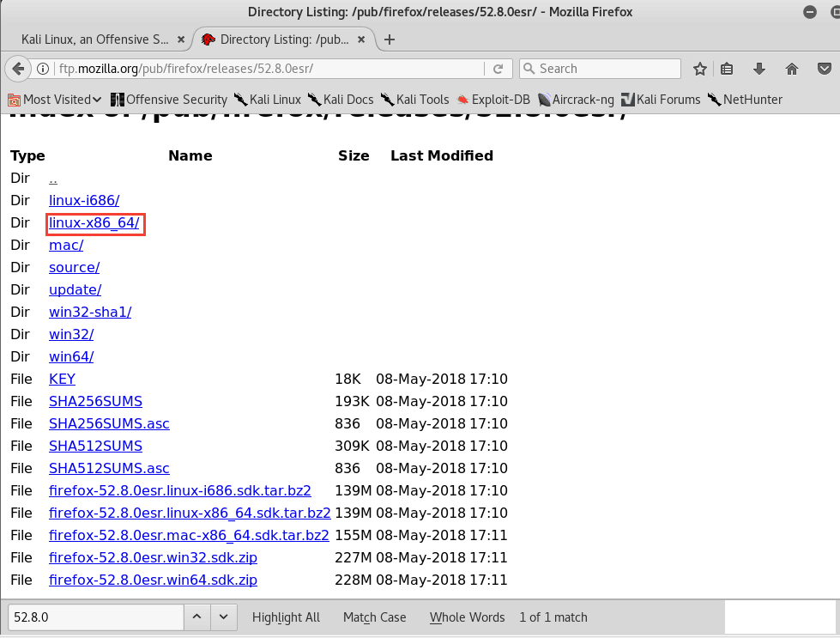Open the Pocket icon in toolbar
This screenshot has height=638, width=840.
coord(824,69)
